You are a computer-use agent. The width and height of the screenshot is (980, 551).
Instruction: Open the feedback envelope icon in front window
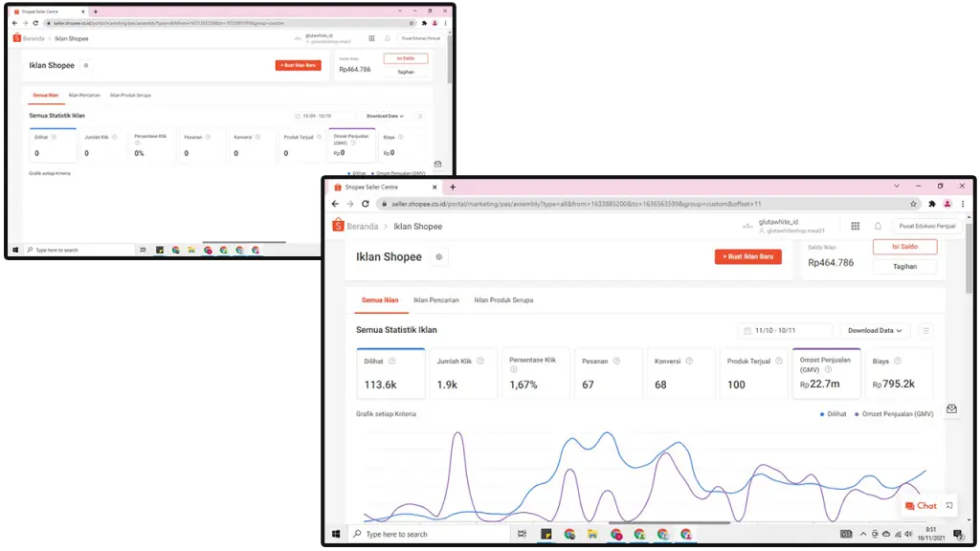(951, 408)
